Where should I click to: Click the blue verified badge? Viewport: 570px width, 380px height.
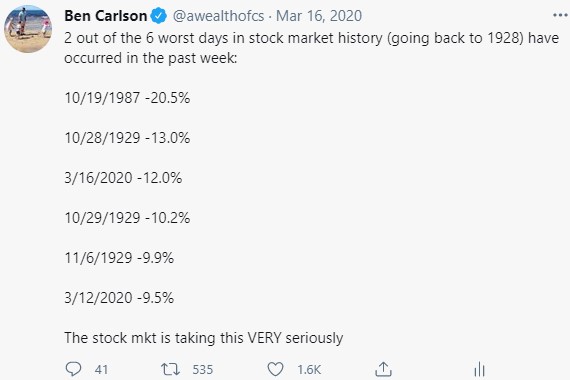click(x=158, y=16)
